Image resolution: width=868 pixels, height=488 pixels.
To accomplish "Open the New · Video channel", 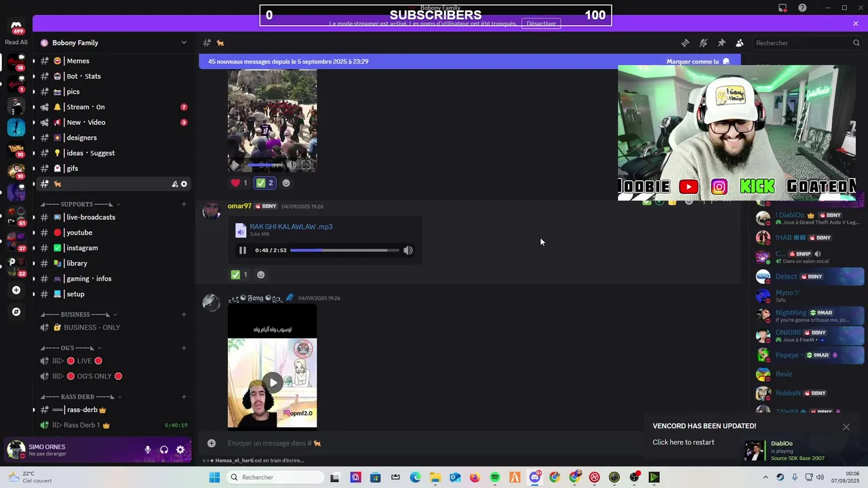I will [112, 122].
